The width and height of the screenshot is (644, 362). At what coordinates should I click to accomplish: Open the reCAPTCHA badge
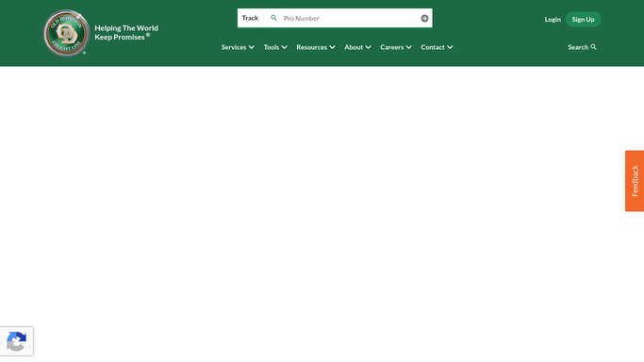[16, 341]
